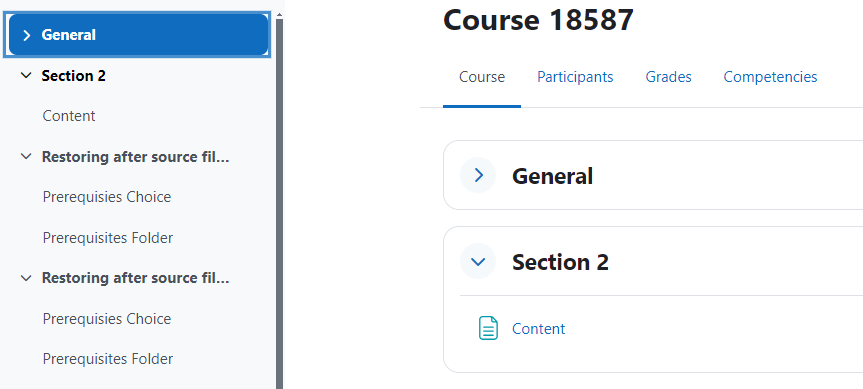Click the course index scrollbar
The height and width of the screenshot is (389, 863).
[x=280, y=204]
